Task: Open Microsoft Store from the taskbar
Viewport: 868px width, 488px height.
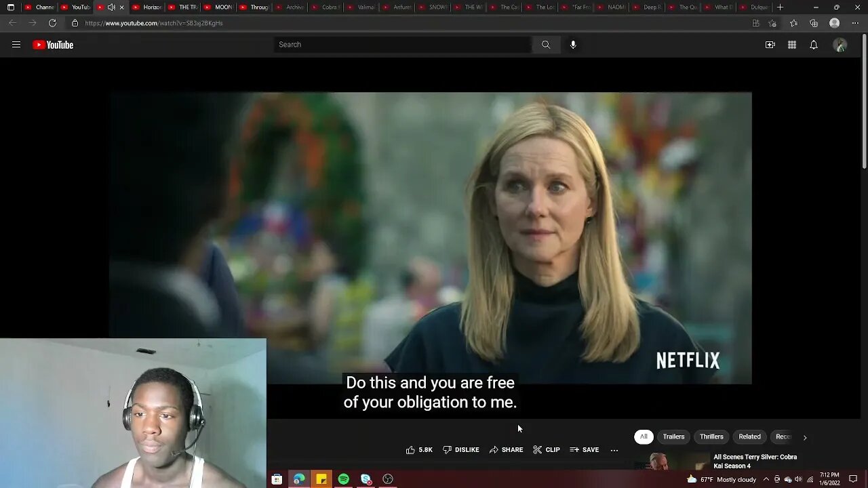Action: click(x=277, y=479)
